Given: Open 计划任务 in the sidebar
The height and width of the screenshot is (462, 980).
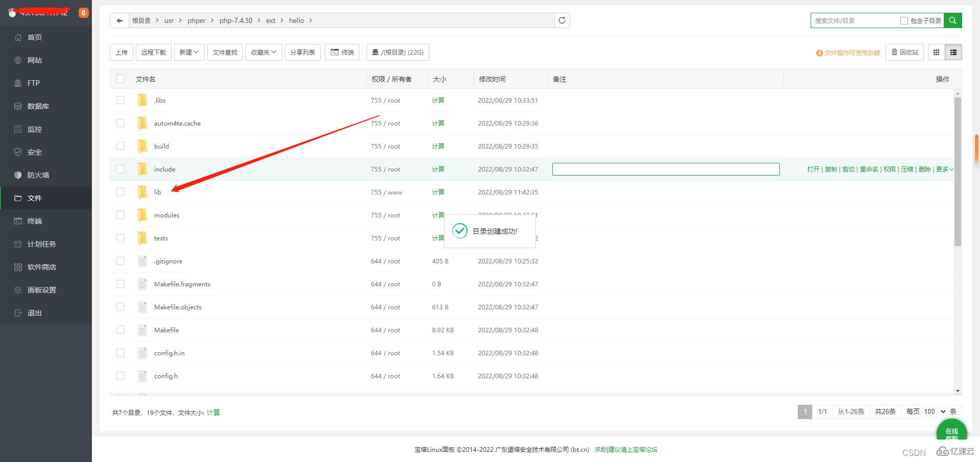Looking at the screenshot, I should pos(41,244).
